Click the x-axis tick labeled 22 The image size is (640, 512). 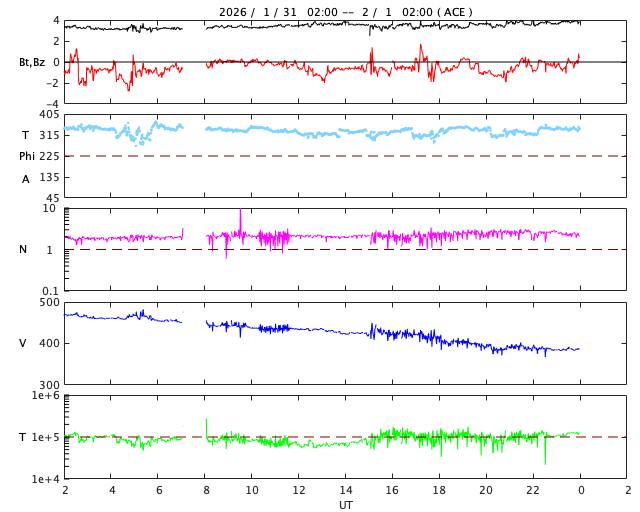point(533,490)
